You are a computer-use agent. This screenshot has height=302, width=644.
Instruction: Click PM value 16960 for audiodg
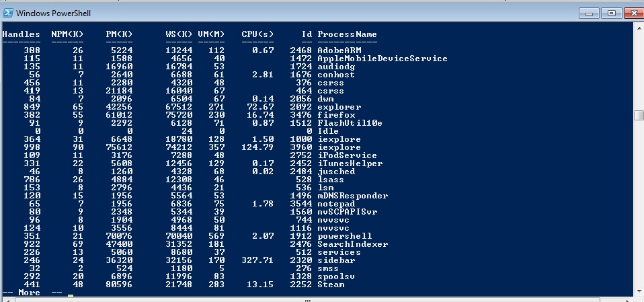click(119, 67)
